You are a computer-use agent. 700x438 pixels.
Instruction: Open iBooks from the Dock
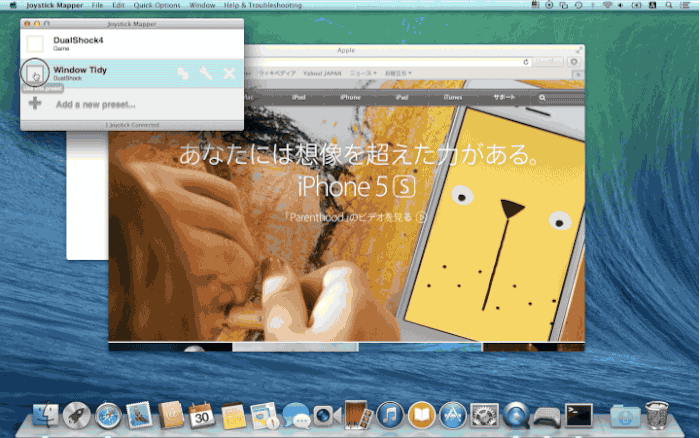point(421,415)
